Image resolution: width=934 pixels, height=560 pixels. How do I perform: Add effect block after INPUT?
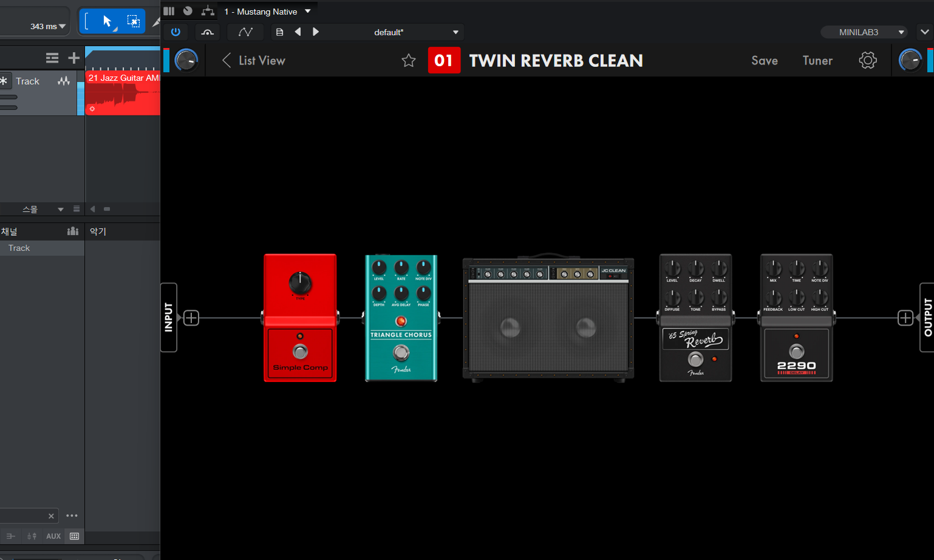pos(191,318)
